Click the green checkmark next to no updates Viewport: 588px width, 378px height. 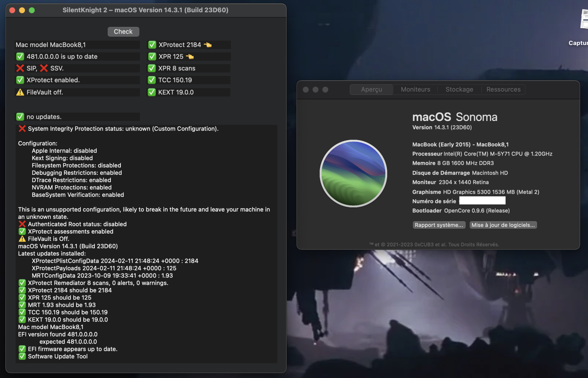coord(20,117)
